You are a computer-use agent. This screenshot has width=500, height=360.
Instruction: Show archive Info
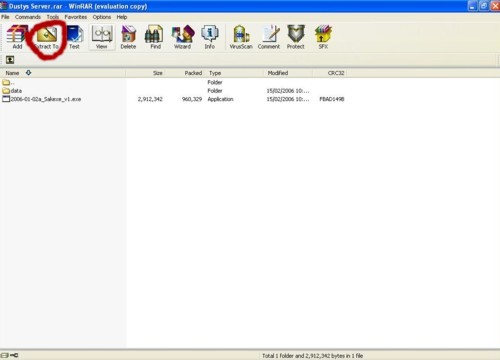point(210,37)
